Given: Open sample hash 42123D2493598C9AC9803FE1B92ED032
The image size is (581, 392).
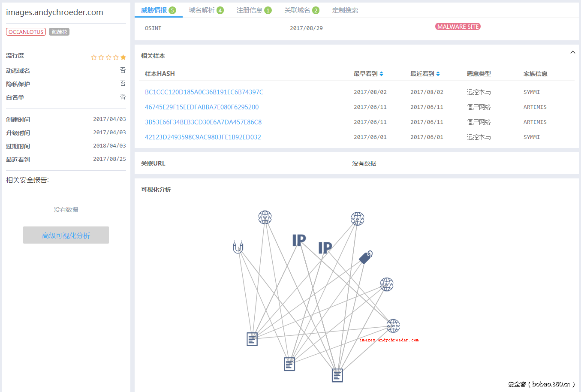Looking at the screenshot, I should click(203, 137).
